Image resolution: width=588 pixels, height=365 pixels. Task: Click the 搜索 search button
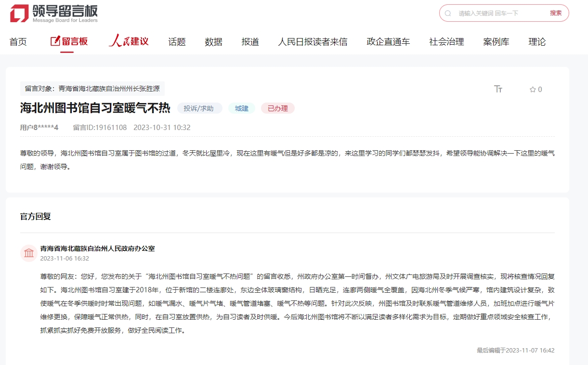(556, 13)
